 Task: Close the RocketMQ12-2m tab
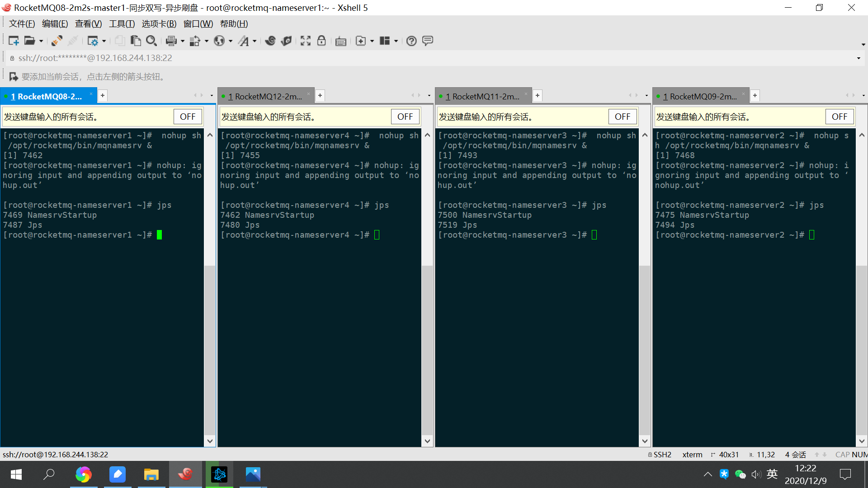point(309,94)
